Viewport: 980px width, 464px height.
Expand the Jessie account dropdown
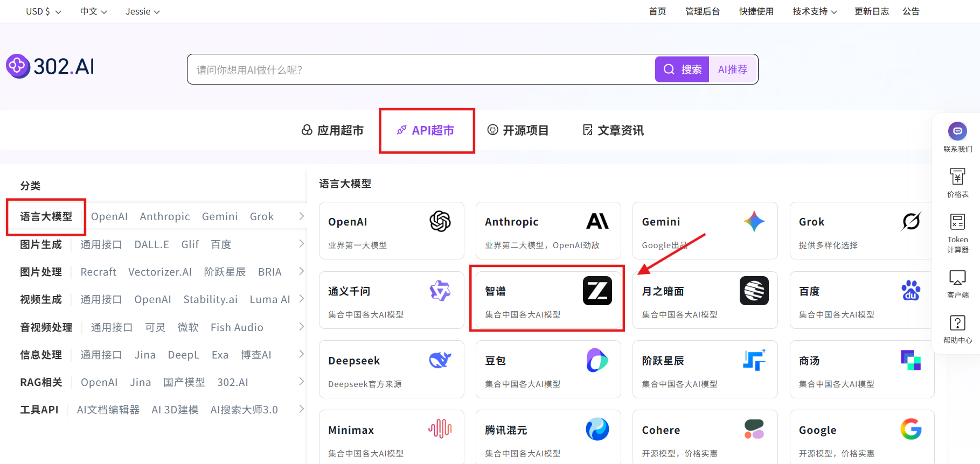pyautogui.click(x=143, y=11)
